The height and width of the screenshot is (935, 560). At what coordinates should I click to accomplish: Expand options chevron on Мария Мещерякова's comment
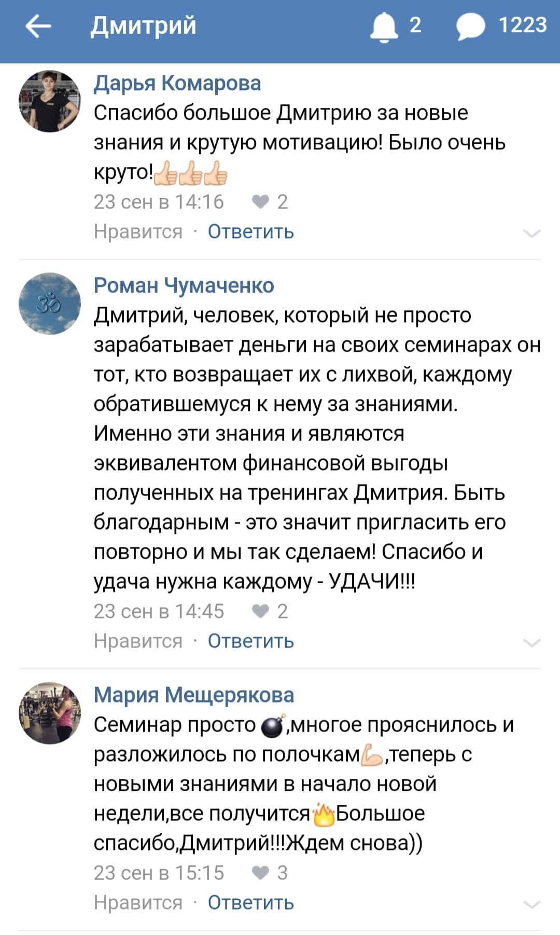[x=532, y=904]
